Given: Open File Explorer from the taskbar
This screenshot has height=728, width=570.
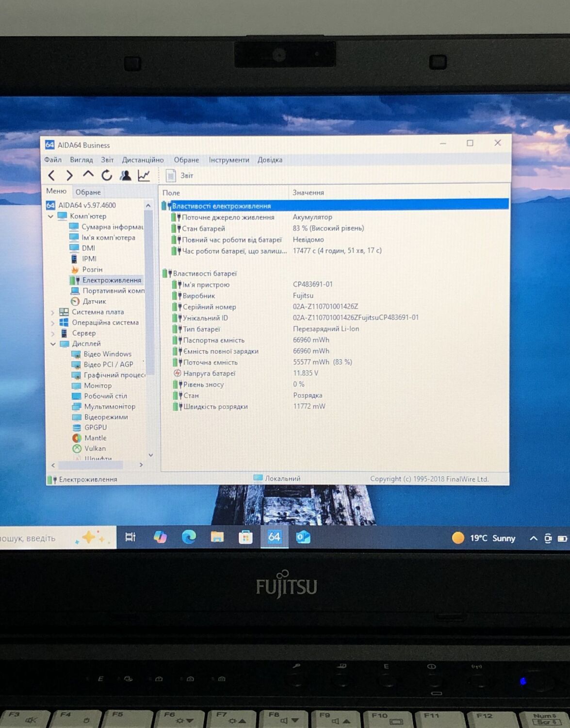Looking at the screenshot, I should click(x=217, y=537).
